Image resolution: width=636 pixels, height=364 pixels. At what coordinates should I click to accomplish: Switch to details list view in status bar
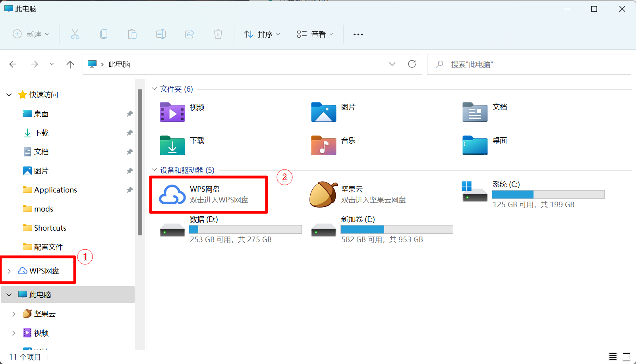click(613, 356)
